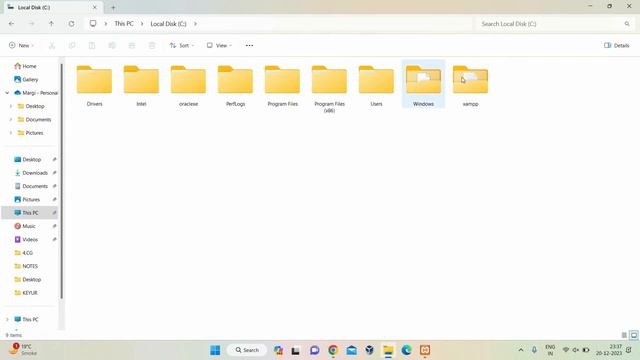Click the Delete trash icon
This screenshot has width=640, height=360.
point(152,45)
